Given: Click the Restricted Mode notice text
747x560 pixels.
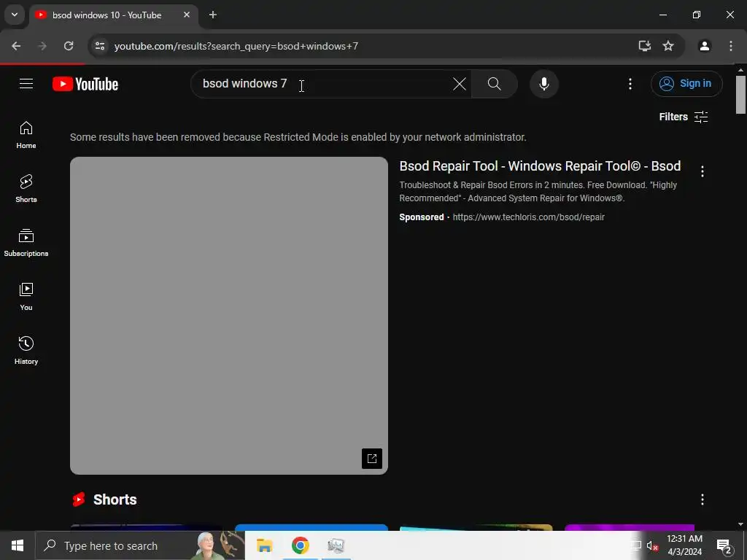Looking at the screenshot, I should pos(298,137).
